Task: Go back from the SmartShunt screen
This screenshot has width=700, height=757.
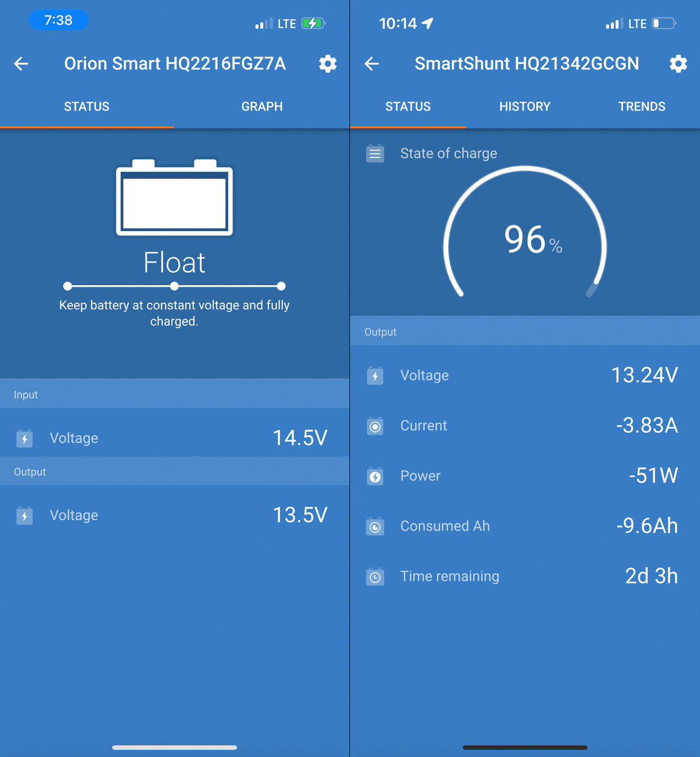Action: 372,64
